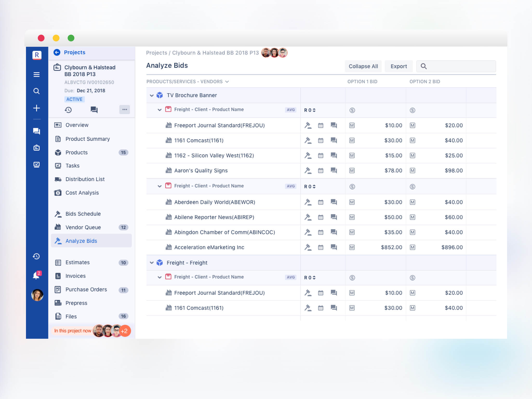The image size is (532, 399).
Task: Click Option 1 M icon for Aberdeen Daily World
Action: 352,202
